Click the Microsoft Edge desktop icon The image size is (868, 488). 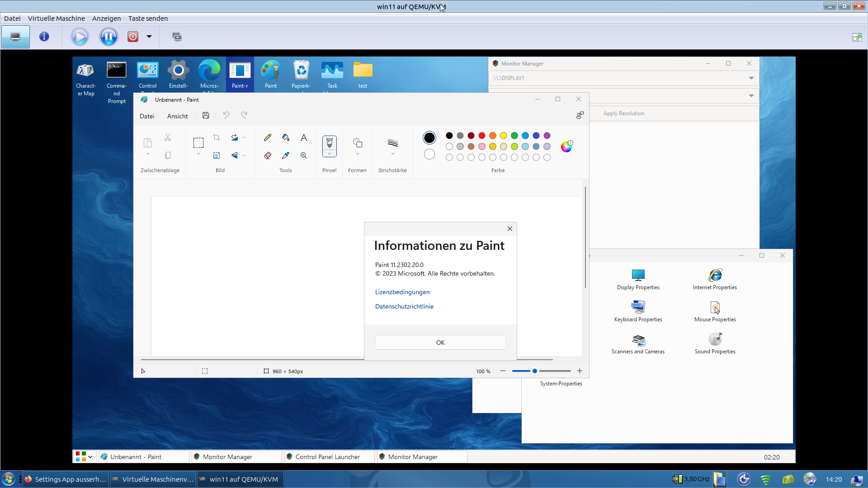click(x=209, y=75)
